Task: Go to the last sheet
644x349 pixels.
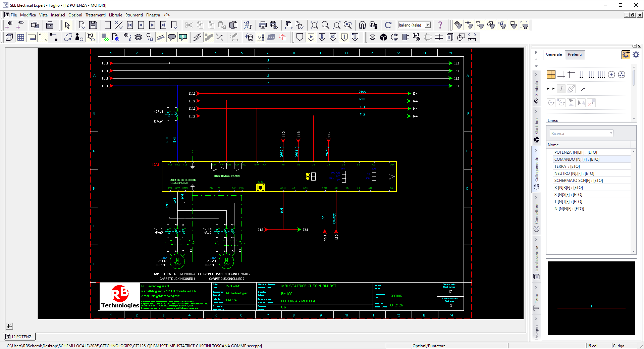Action: tap(163, 25)
